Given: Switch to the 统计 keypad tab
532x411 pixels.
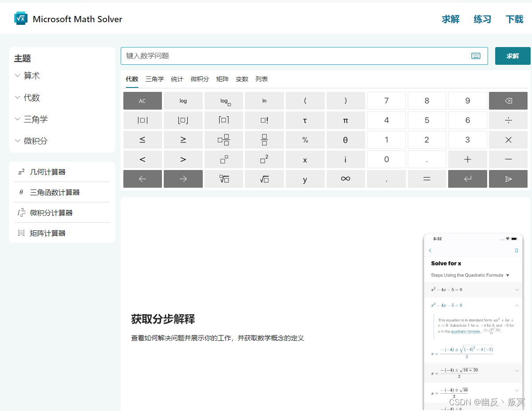Looking at the screenshot, I should click(177, 79).
